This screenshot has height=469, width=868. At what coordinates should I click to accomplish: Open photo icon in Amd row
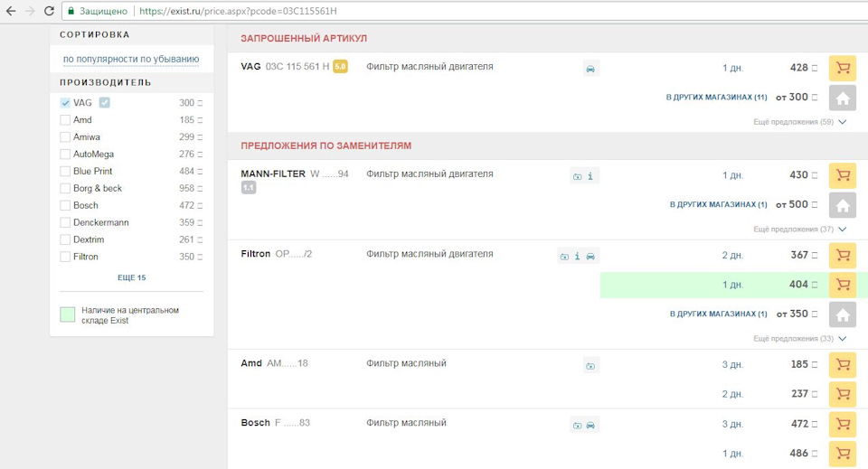point(590,366)
